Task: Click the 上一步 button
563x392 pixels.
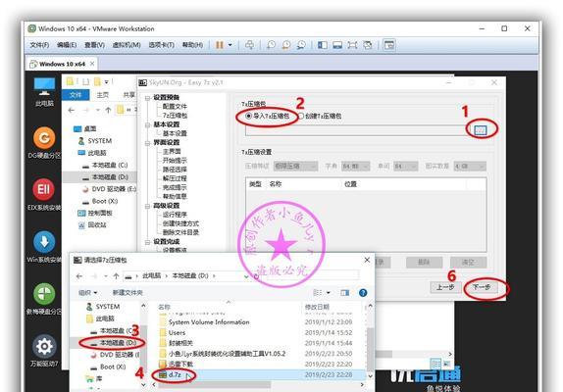Action: pos(445,287)
